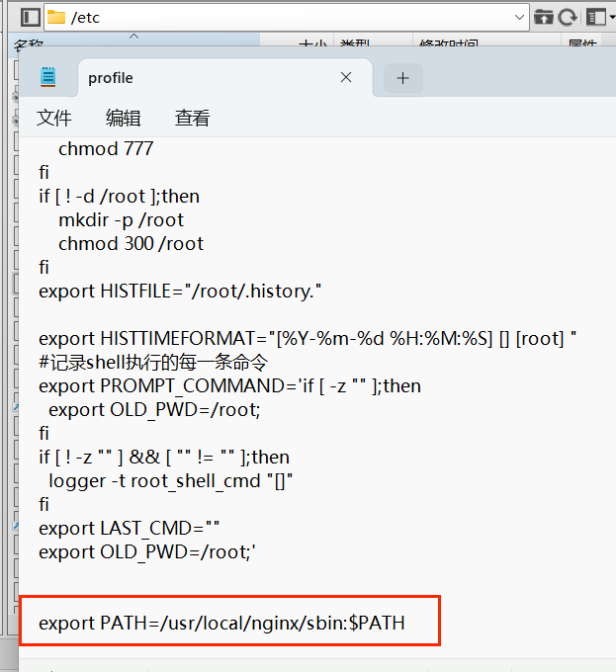The height and width of the screenshot is (672, 616).
Task: Click the line 'if [ ! -z "" ] && ...'
Action: [x=164, y=458]
